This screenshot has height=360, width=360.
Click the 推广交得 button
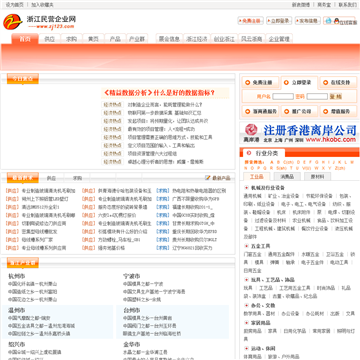pos(299,111)
